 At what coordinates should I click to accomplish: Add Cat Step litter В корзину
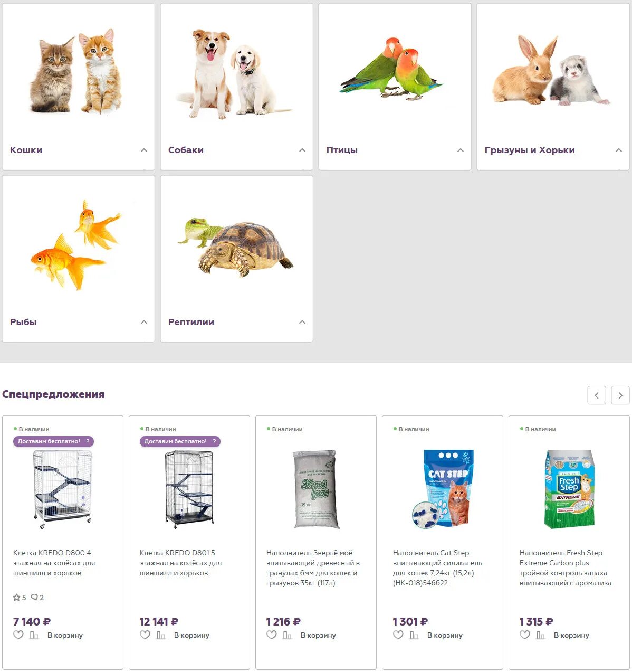click(x=445, y=635)
